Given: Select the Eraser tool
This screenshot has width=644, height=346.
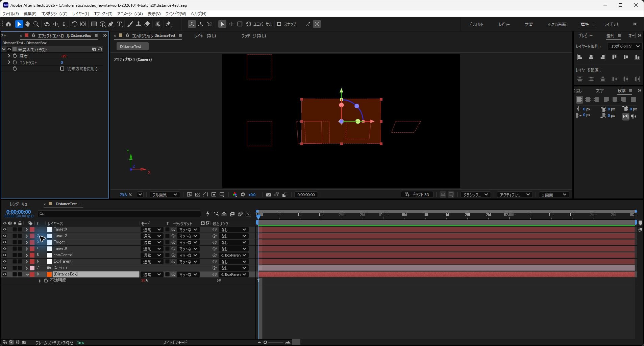Looking at the screenshot, I should (x=147, y=24).
